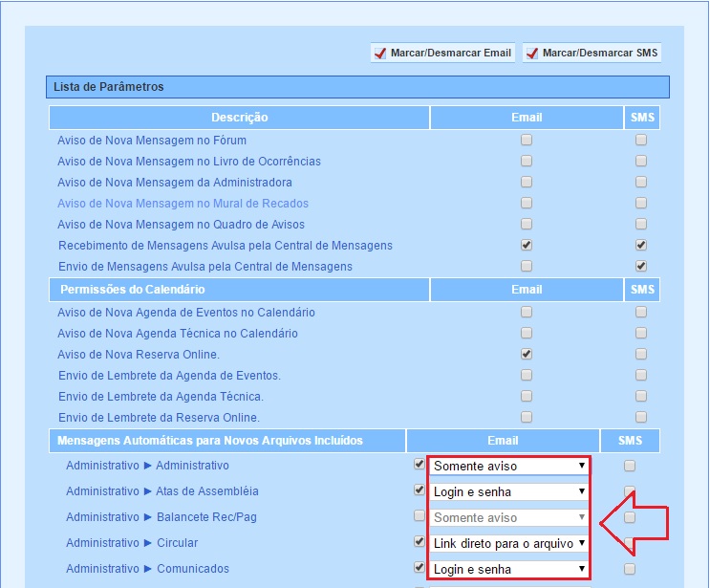Viewport: 710px width, 588px height.
Task: Click the Marcar/Desmarcar Email button
Action: tap(442, 54)
